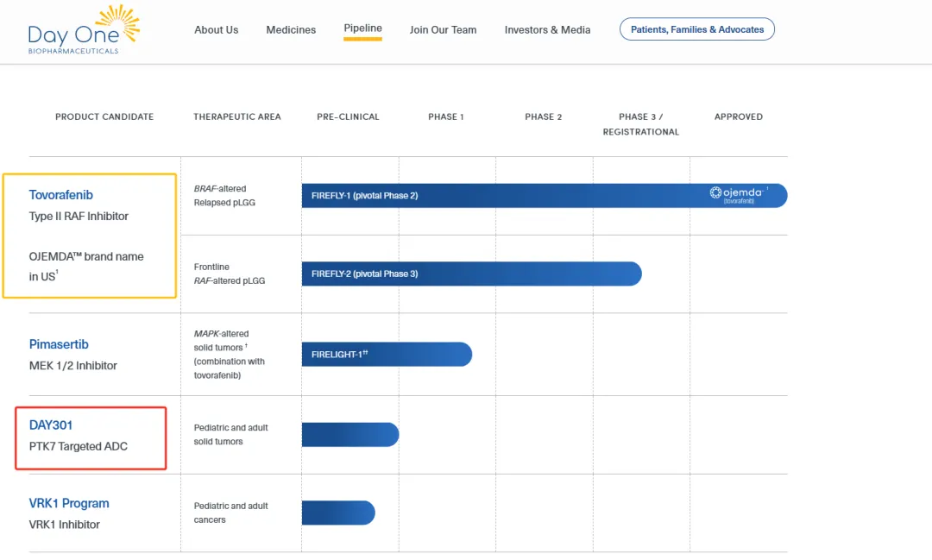Open the Tovorafenib product candidate link

click(x=61, y=195)
